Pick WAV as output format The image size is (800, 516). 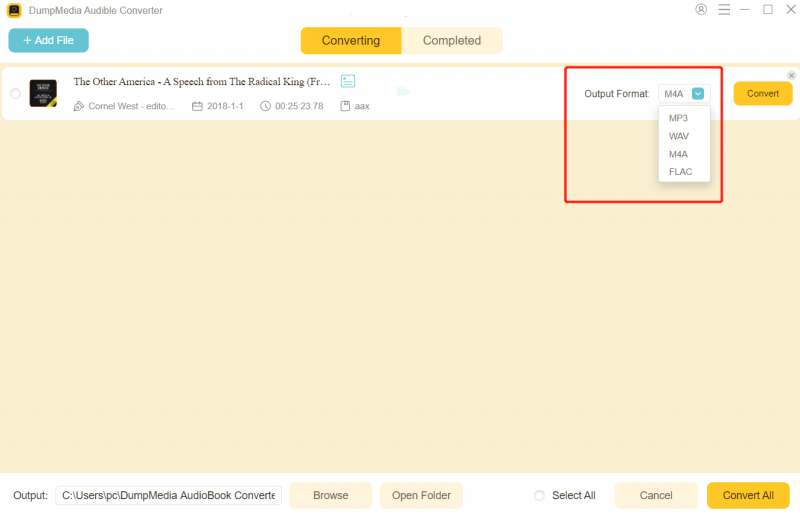(679, 136)
